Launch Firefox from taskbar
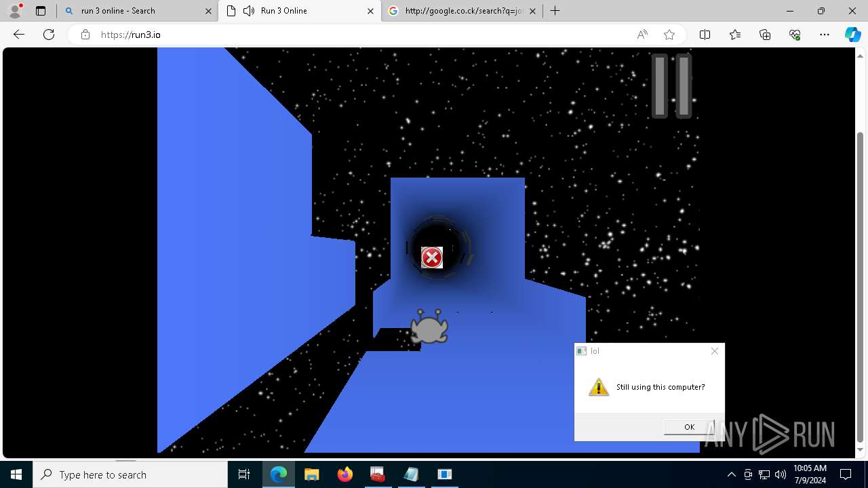Viewport: 868px width, 488px height. [x=345, y=474]
